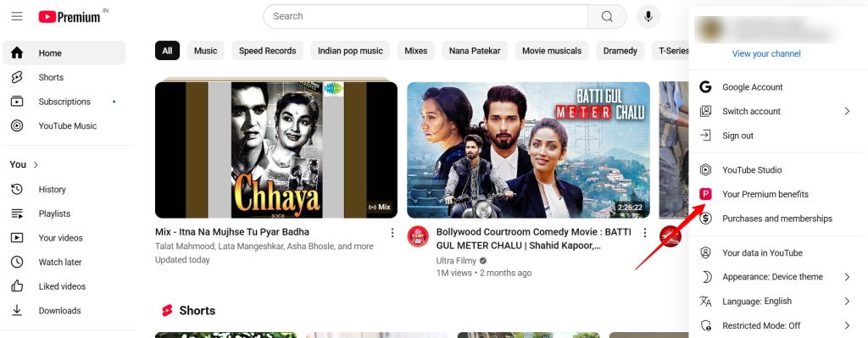868x338 pixels.
Task: Open YouTube Studio from account menu
Action: 778,169
